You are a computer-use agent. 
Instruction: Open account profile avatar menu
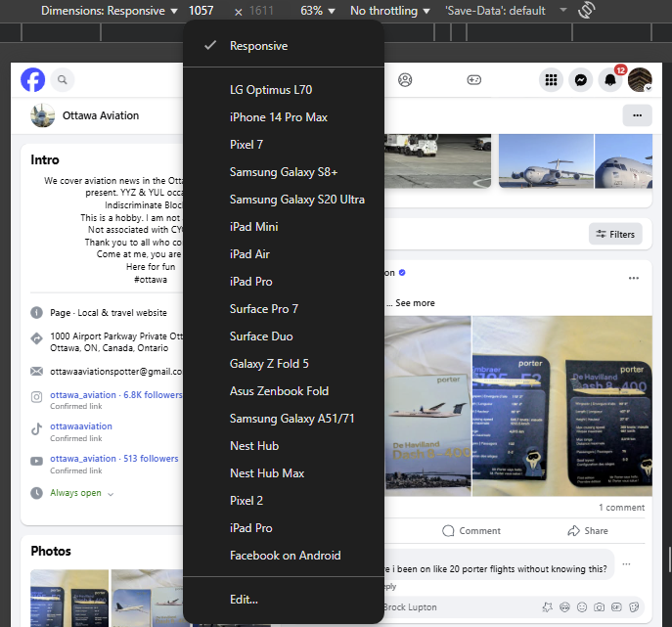[x=640, y=79]
